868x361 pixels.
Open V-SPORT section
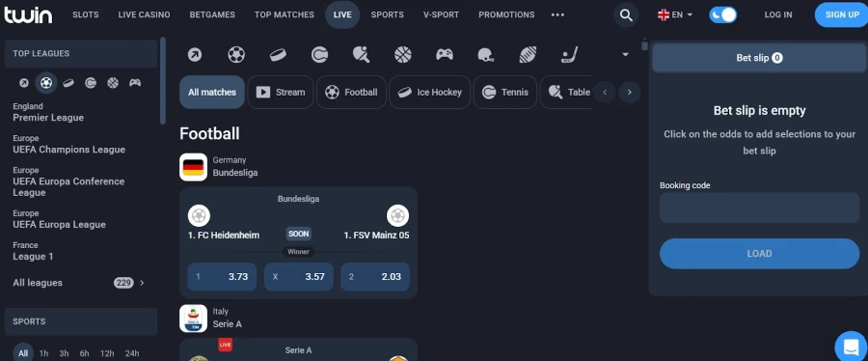(441, 14)
